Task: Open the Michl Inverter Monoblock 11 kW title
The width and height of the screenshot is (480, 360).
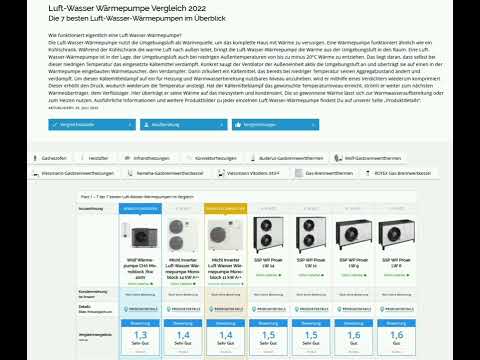Action: pos(225,268)
